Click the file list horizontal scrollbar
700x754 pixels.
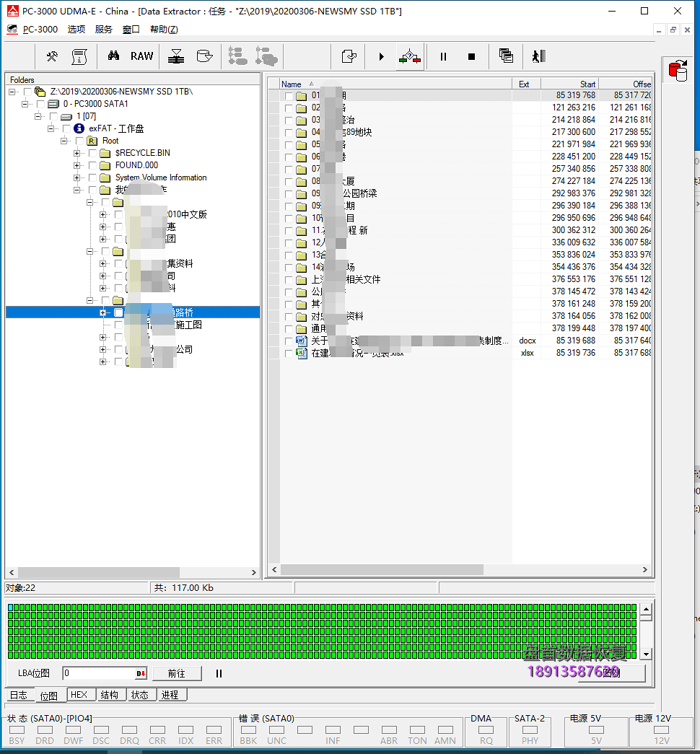click(x=382, y=569)
